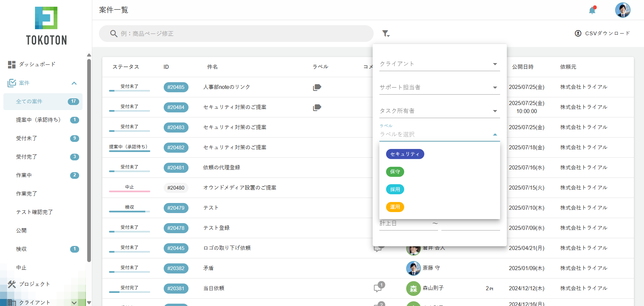Click label icon on case #20485
The height and width of the screenshot is (306, 644).
coord(317,87)
